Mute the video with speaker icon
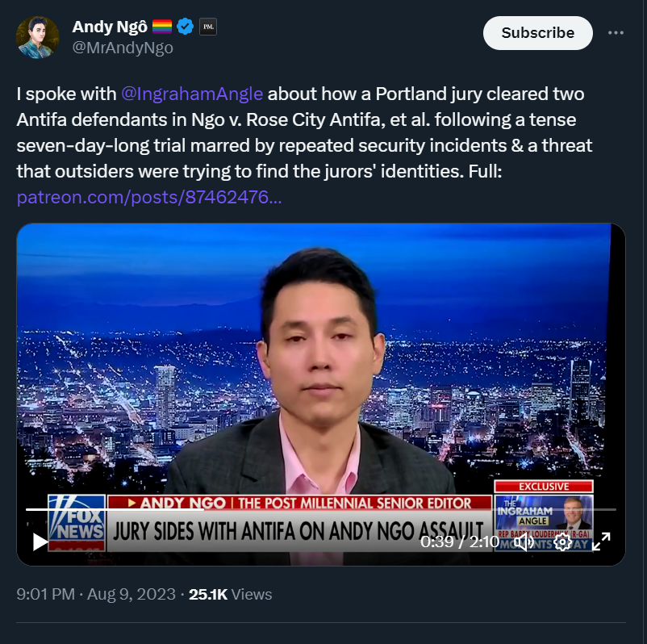 tap(524, 542)
